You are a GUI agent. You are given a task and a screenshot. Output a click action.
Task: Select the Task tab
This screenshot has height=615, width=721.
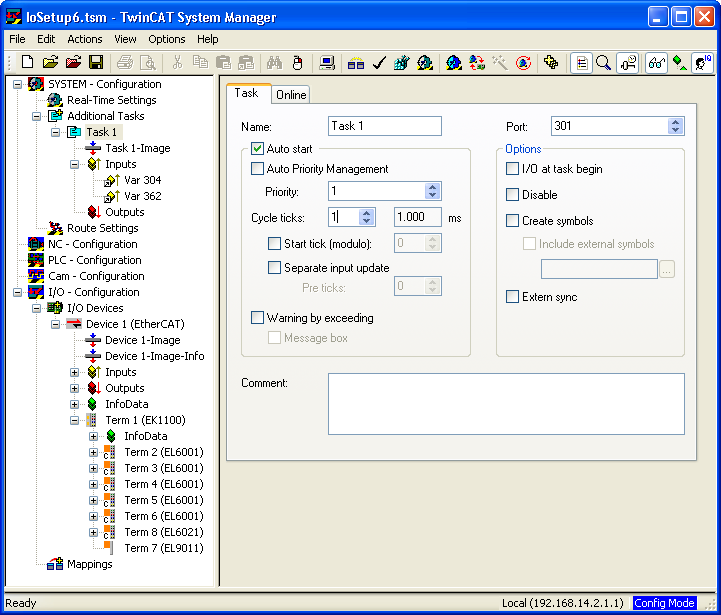tap(247, 93)
